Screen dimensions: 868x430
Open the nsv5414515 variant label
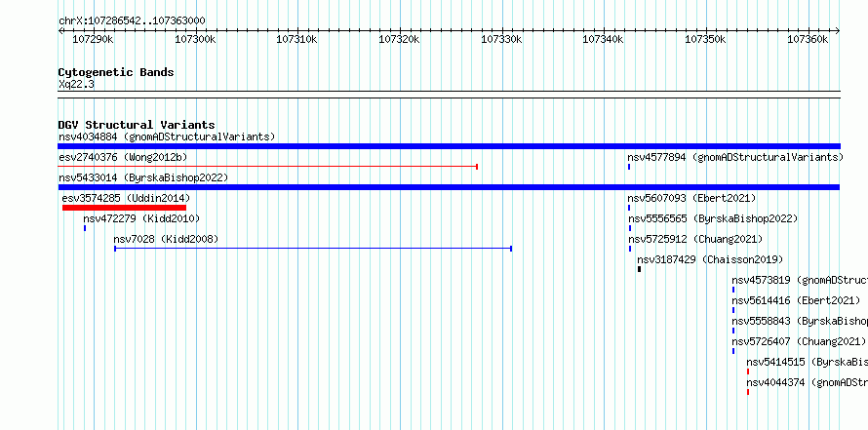pyautogui.click(x=807, y=362)
